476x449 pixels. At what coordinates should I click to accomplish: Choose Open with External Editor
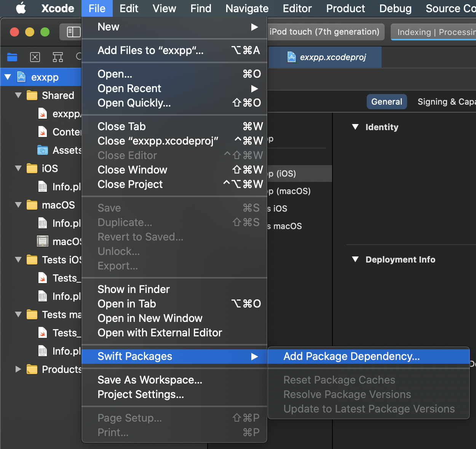[174, 333]
